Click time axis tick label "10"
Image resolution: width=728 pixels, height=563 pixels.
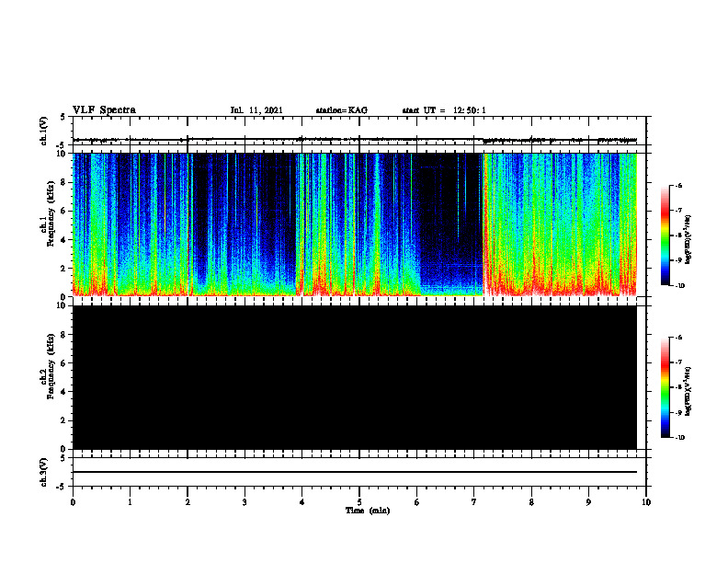tap(646, 502)
